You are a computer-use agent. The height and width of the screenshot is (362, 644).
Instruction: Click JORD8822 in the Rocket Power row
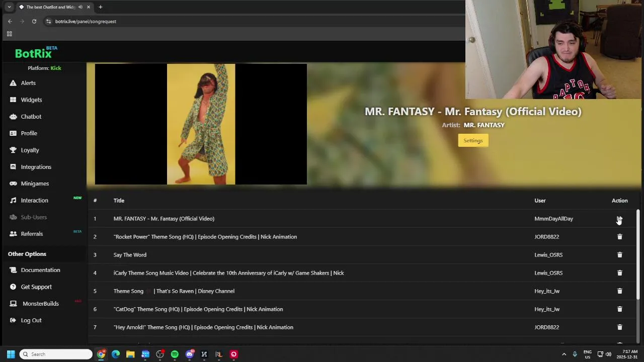(546, 237)
